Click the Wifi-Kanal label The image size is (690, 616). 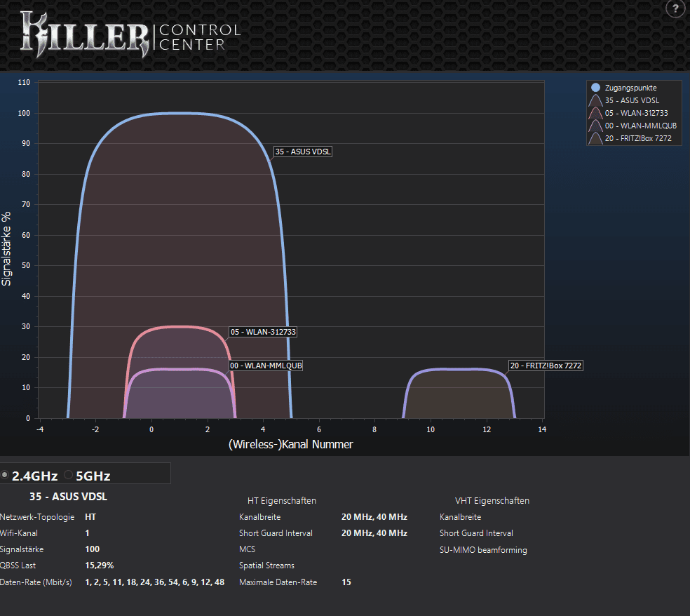coord(19,533)
